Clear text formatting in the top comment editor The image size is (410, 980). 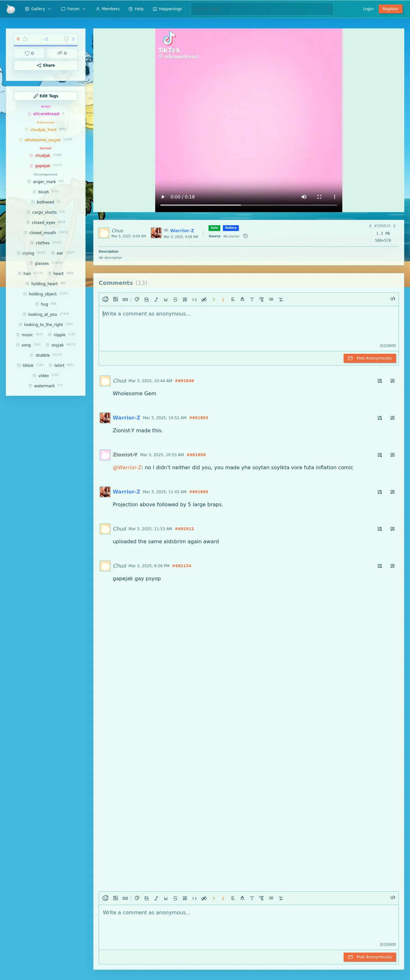click(x=281, y=300)
